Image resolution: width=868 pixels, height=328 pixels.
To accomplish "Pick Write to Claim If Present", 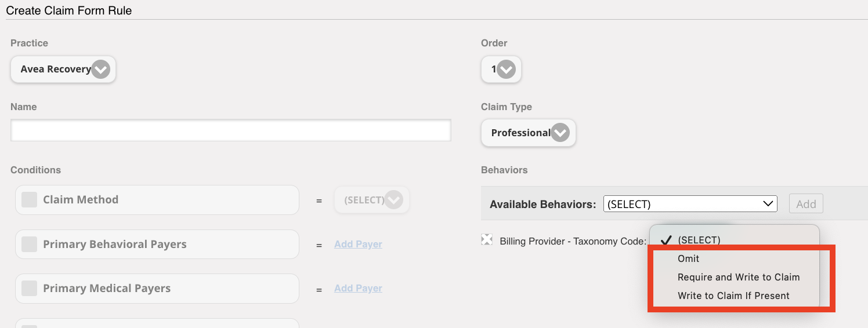I will pyautogui.click(x=733, y=296).
